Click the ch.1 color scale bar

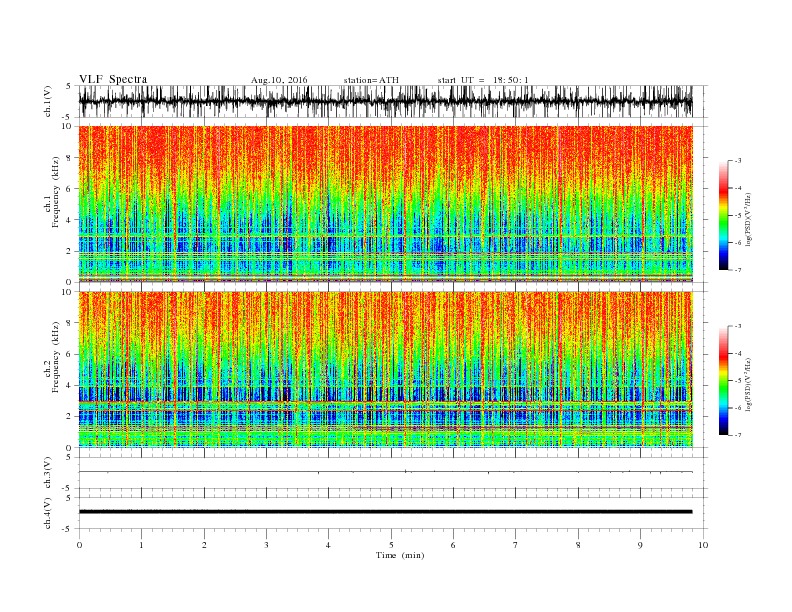tap(723, 215)
